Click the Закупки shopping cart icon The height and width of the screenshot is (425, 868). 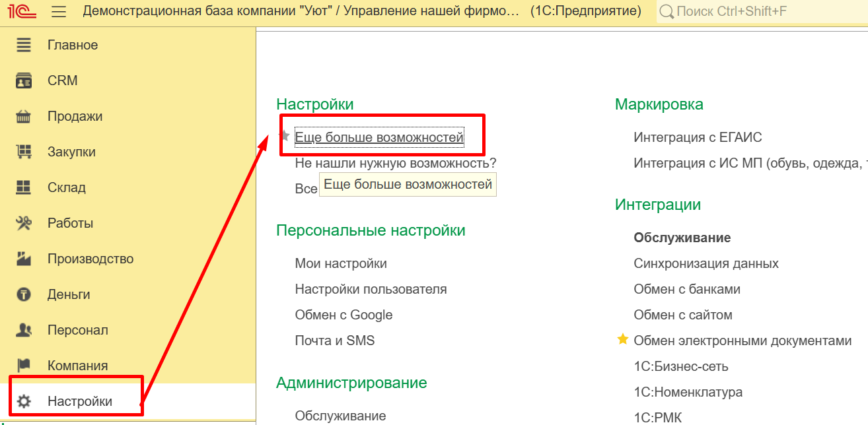(x=24, y=152)
